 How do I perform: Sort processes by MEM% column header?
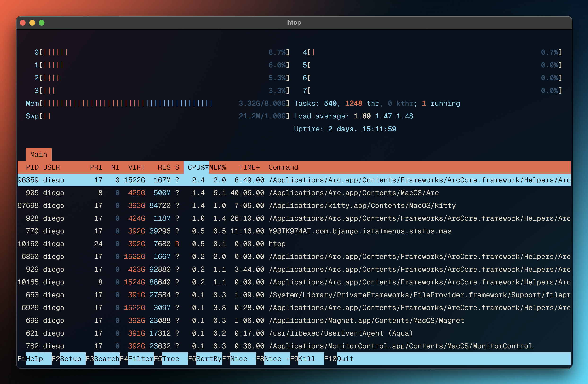point(218,167)
